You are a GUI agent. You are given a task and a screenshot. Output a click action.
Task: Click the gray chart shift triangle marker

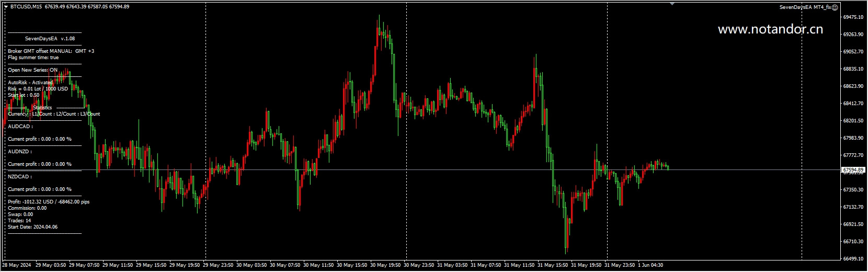click(672, 4)
